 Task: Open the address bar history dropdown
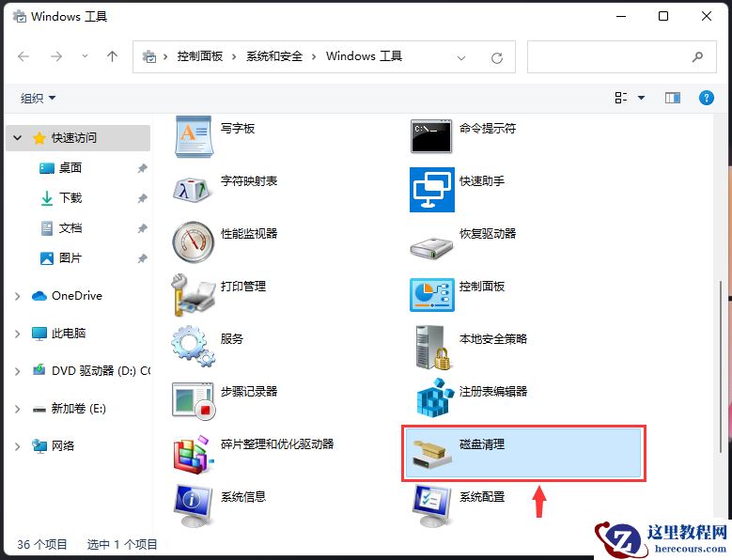point(461,58)
